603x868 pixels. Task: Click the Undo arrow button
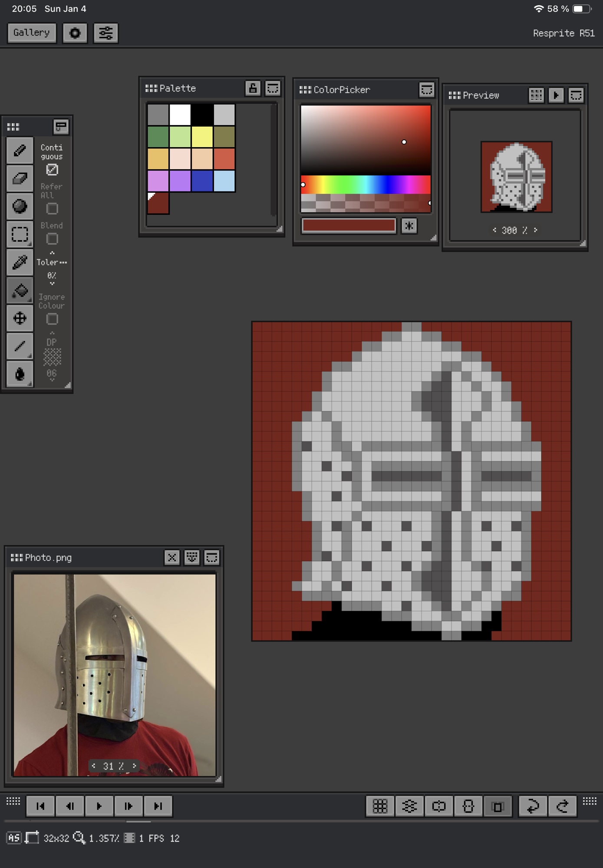coord(533,806)
